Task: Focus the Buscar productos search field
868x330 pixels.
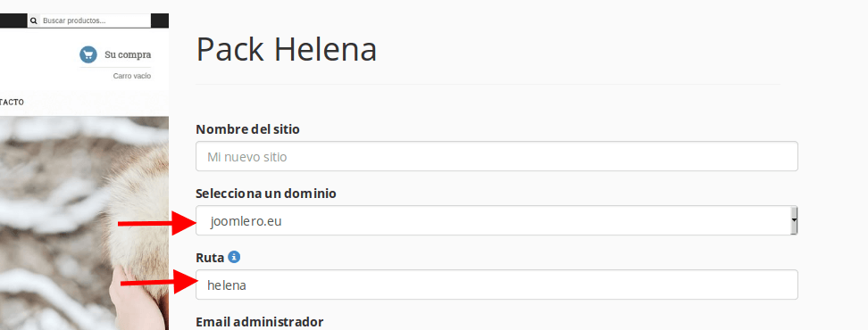Action: coord(96,21)
